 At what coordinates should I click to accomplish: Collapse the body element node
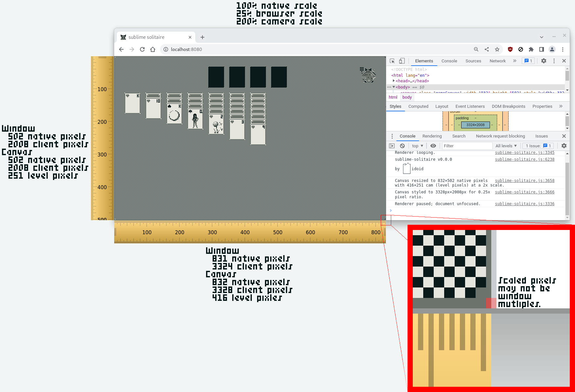coord(394,87)
